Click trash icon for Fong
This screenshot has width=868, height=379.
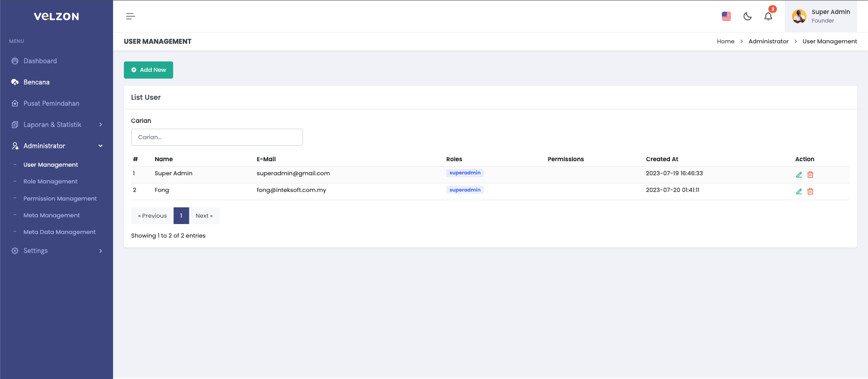(x=811, y=192)
